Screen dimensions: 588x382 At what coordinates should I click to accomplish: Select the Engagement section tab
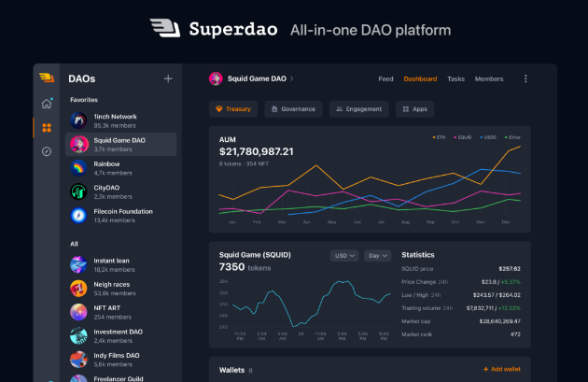[x=359, y=109]
